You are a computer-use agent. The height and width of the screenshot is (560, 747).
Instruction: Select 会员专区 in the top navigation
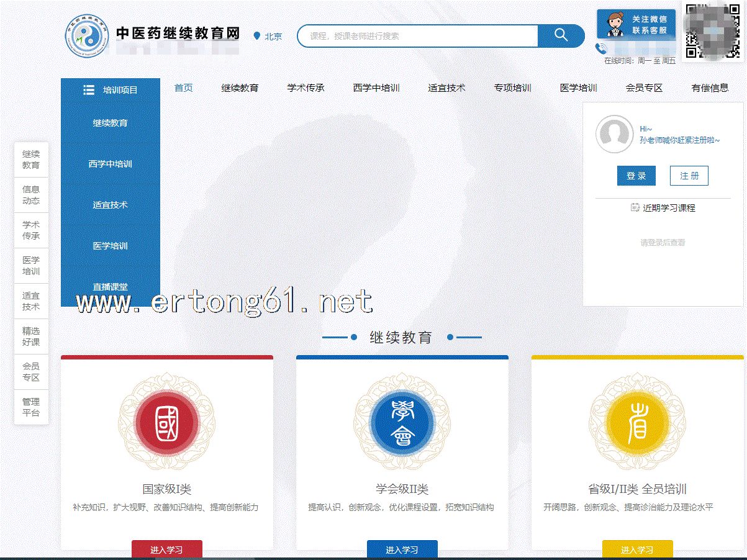[x=644, y=88]
